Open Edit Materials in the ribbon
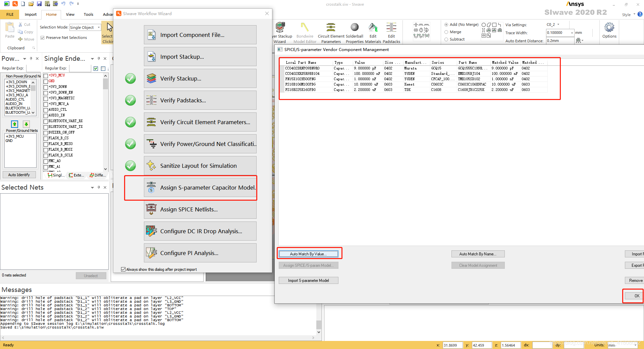Screen dimensions: 644x349 pos(373,33)
